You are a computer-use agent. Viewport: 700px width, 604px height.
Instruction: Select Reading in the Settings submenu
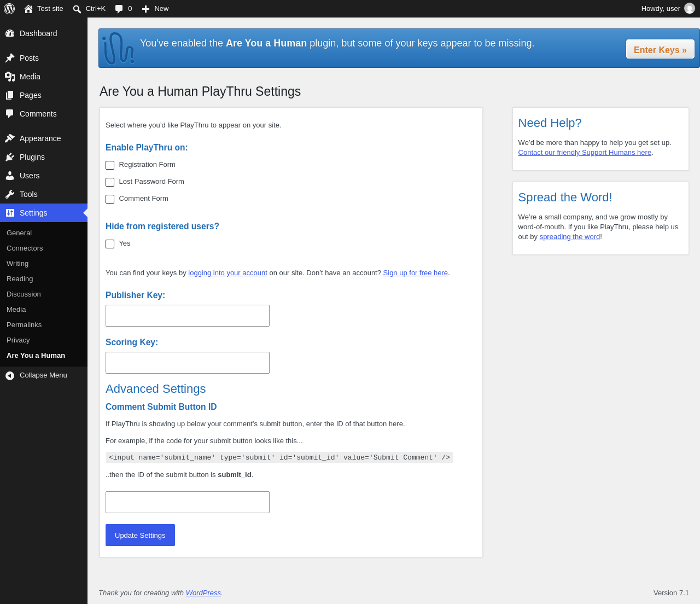tap(20, 279)
